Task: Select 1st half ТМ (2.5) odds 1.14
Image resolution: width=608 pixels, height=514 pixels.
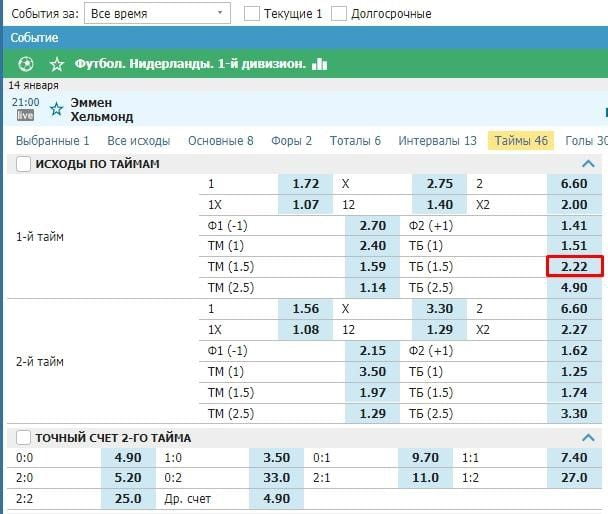Action: (x=372, y=288)
